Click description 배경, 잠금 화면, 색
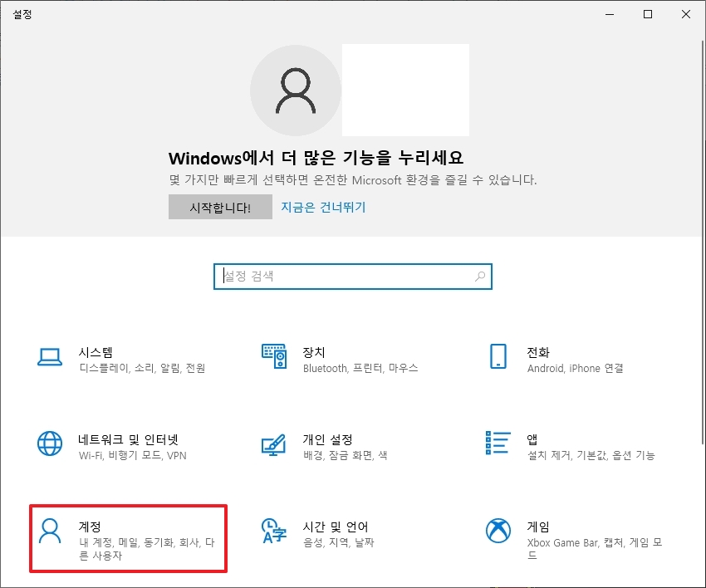The image size is (706, 588). tap(345, 455)
